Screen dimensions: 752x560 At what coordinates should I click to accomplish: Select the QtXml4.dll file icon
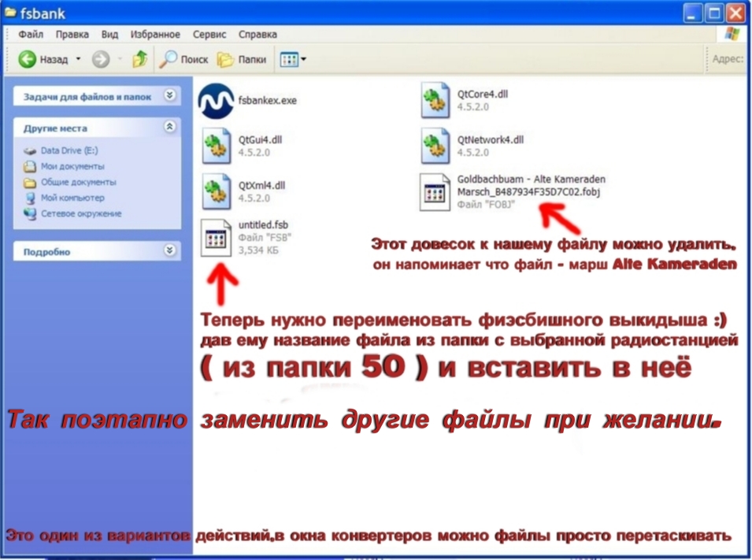[217, 191]
